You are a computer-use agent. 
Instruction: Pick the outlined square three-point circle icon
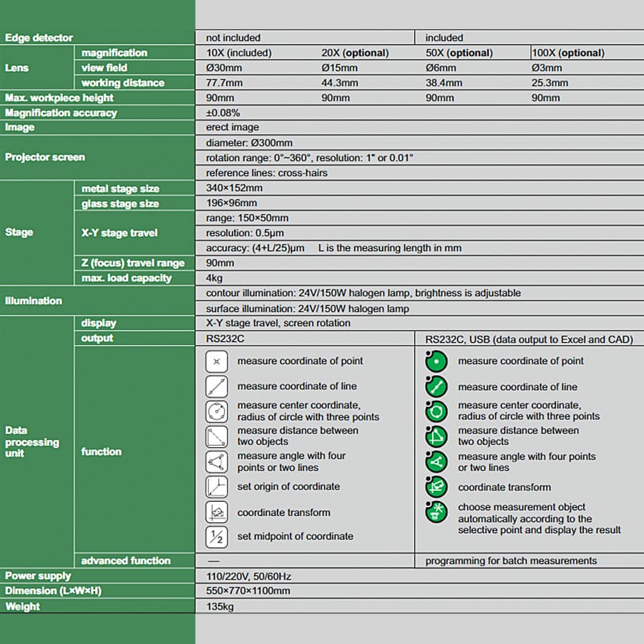tap(216, 411)
